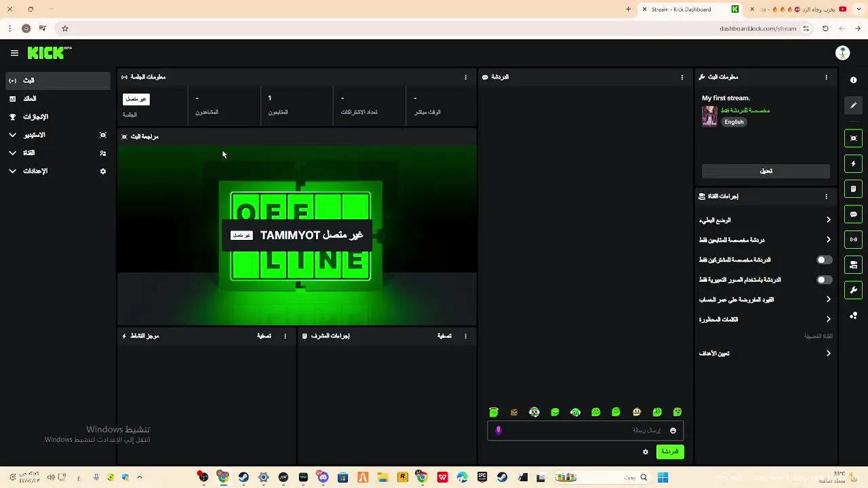Toggle the stream preview widget in the right sidebar

853,138
